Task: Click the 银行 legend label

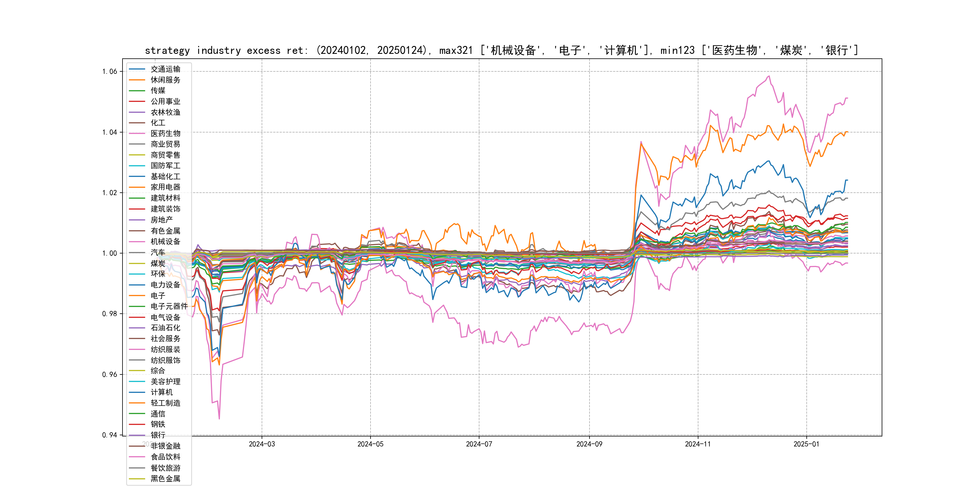Action: pos(158,435)
